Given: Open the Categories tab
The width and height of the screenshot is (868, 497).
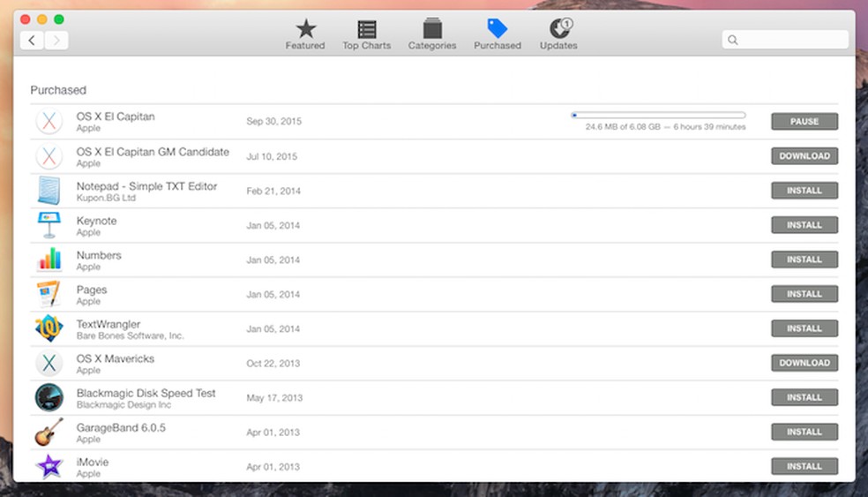Looking at the screenshot, I should click(432, 34).
